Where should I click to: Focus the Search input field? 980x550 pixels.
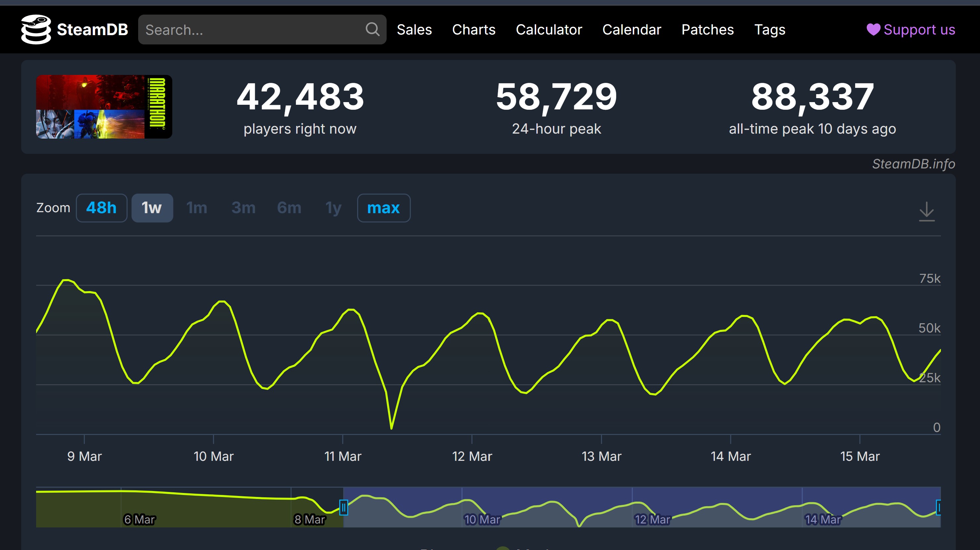coord(251,30)
